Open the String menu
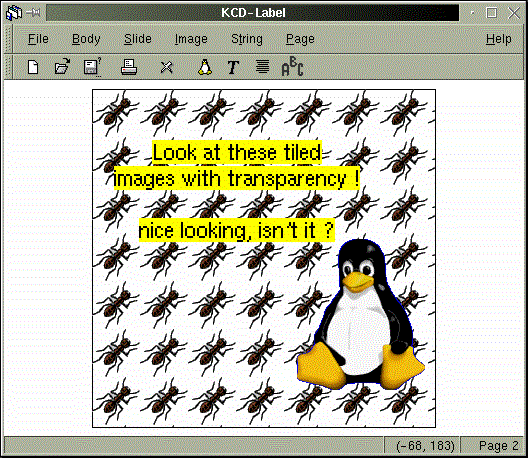Screen dimensions: 528x458 tap(247, 39)
